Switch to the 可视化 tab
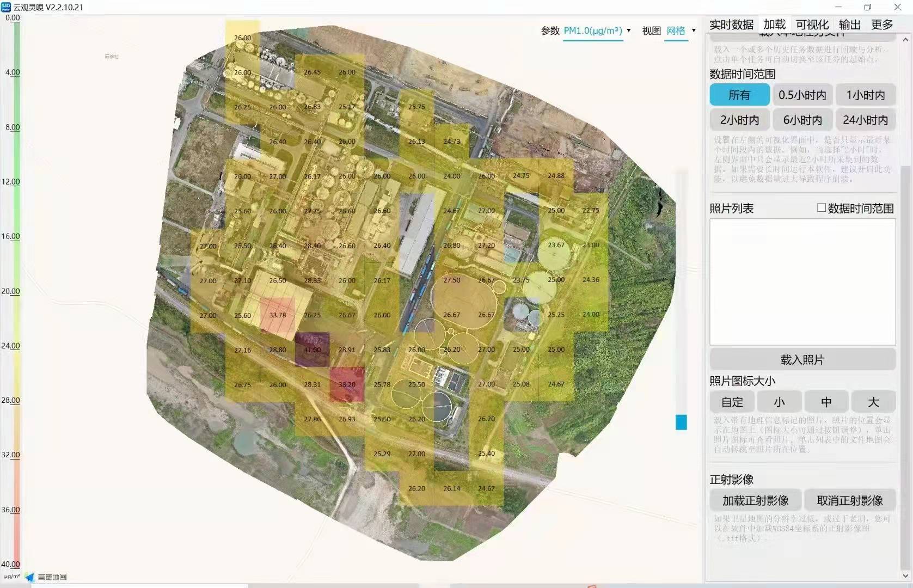This screenshot has height=588, width=913. click(x=812, y=24)
